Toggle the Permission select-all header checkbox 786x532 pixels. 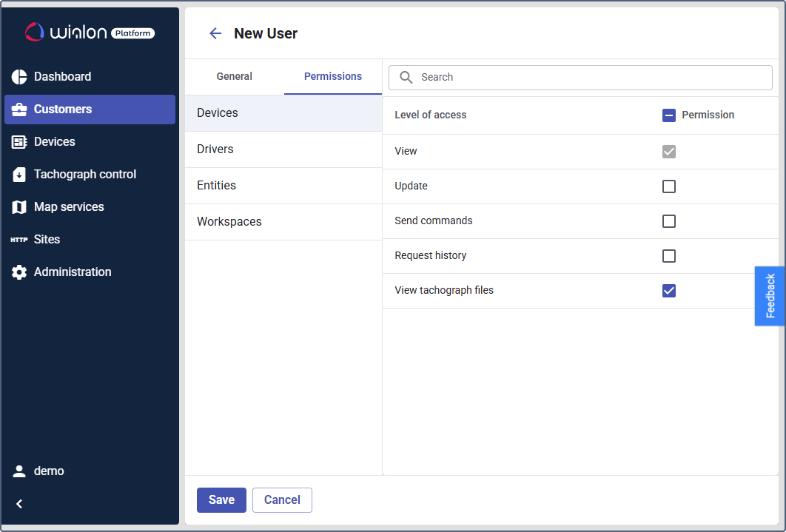coord(669,115)
